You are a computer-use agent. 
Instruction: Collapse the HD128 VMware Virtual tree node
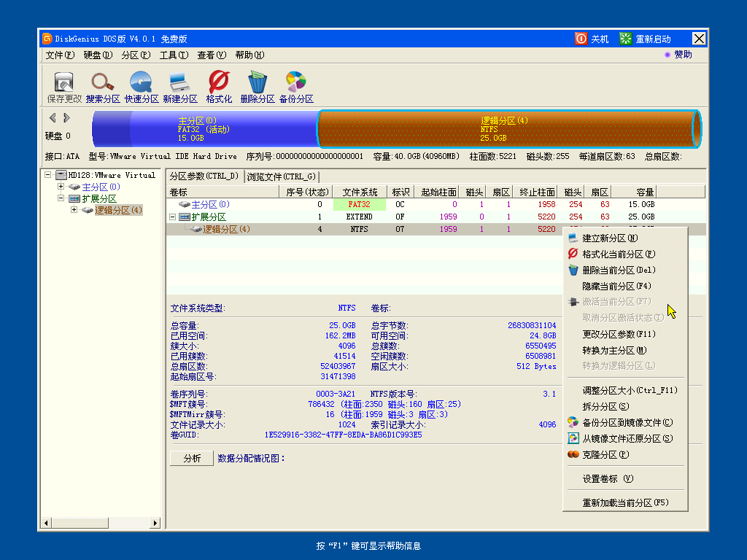click(x=47, y=175)
